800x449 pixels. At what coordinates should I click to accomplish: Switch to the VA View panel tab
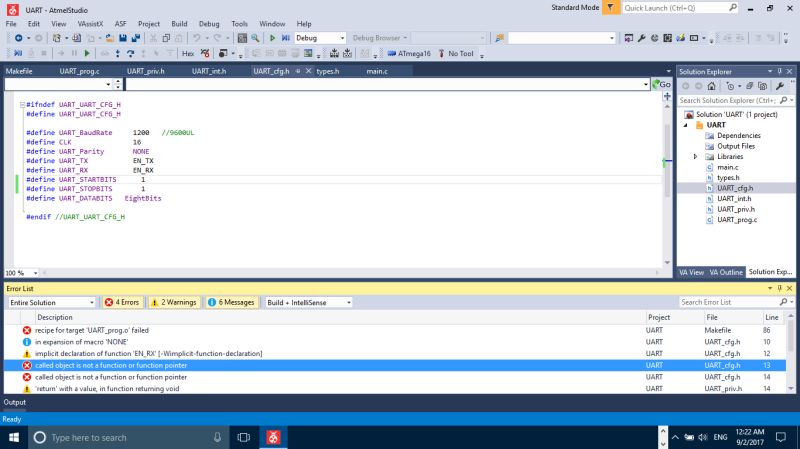pyautogui.click(x=691, y=272)
